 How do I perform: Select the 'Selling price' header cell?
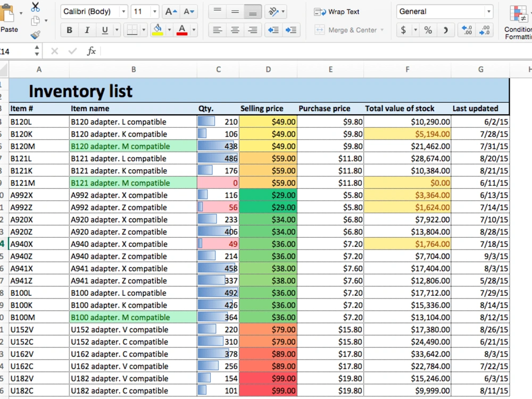coord(268,109)
